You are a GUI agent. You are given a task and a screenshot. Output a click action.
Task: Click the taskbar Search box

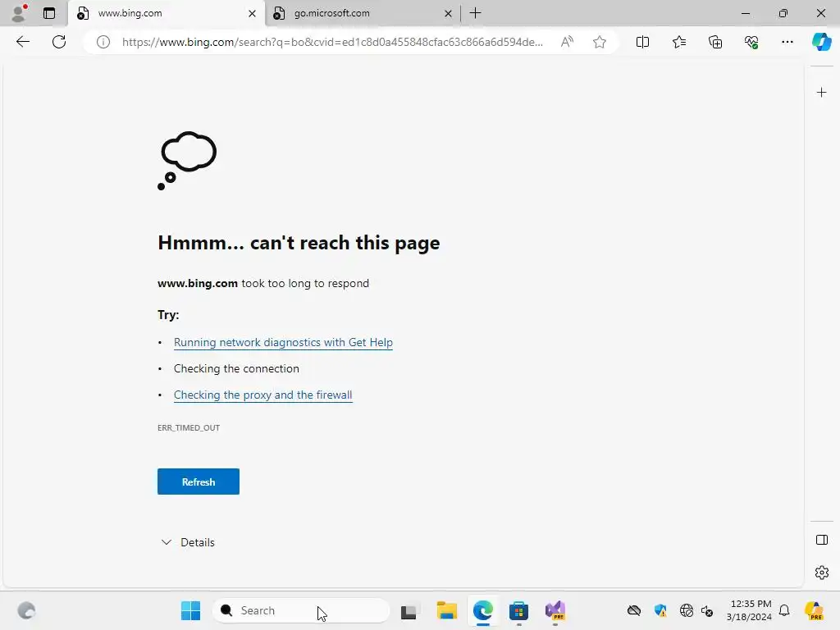click(x=301, y=610)
